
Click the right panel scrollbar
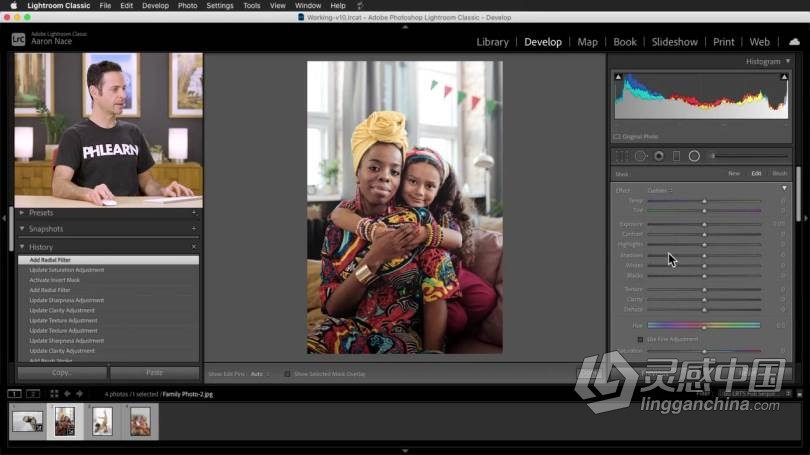798,194
